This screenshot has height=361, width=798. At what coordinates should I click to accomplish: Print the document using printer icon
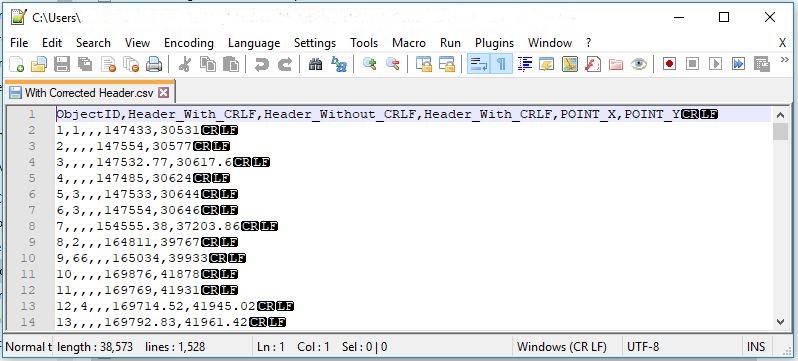click(154, 64)
